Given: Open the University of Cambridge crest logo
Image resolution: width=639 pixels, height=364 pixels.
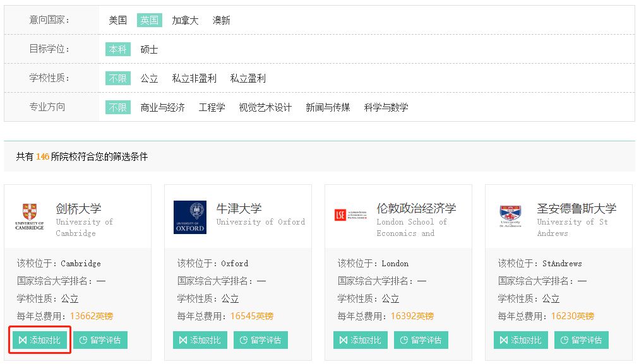Looking at the screenshot, I should (29, 217).
